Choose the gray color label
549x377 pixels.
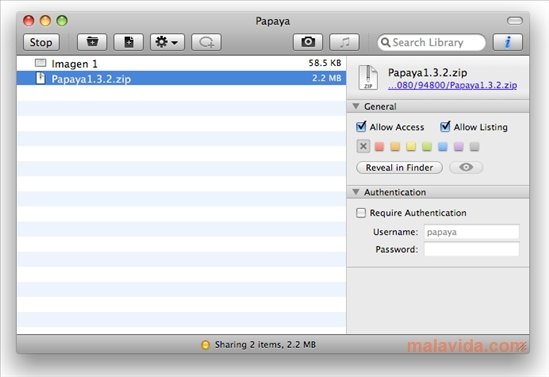[x=474, y=147]
